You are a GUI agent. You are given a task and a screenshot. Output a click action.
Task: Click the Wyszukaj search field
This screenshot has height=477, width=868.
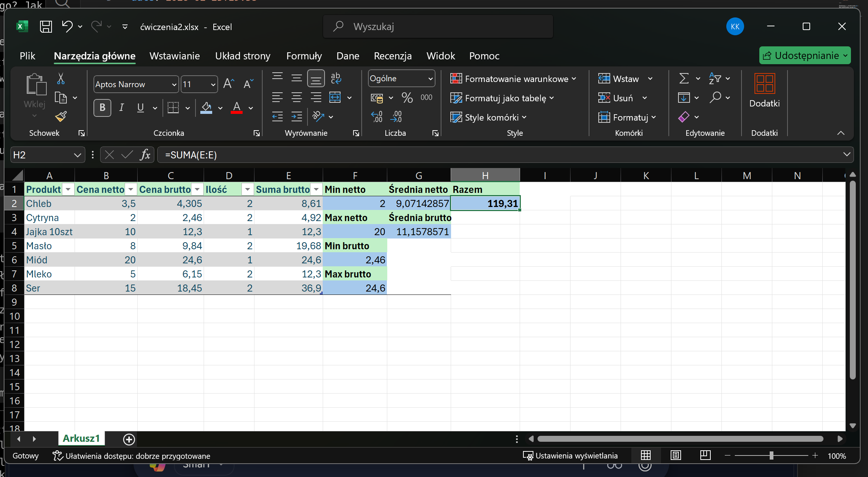tap(438, 27)
